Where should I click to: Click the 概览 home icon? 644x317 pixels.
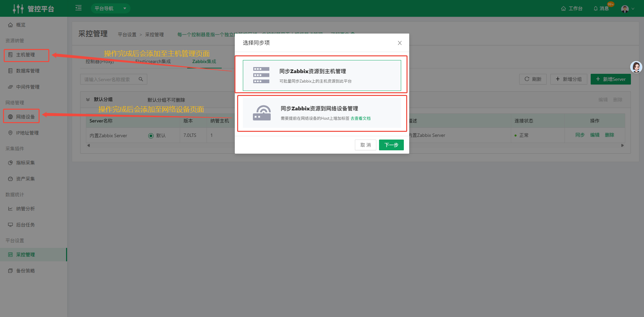tap(10, 25)
